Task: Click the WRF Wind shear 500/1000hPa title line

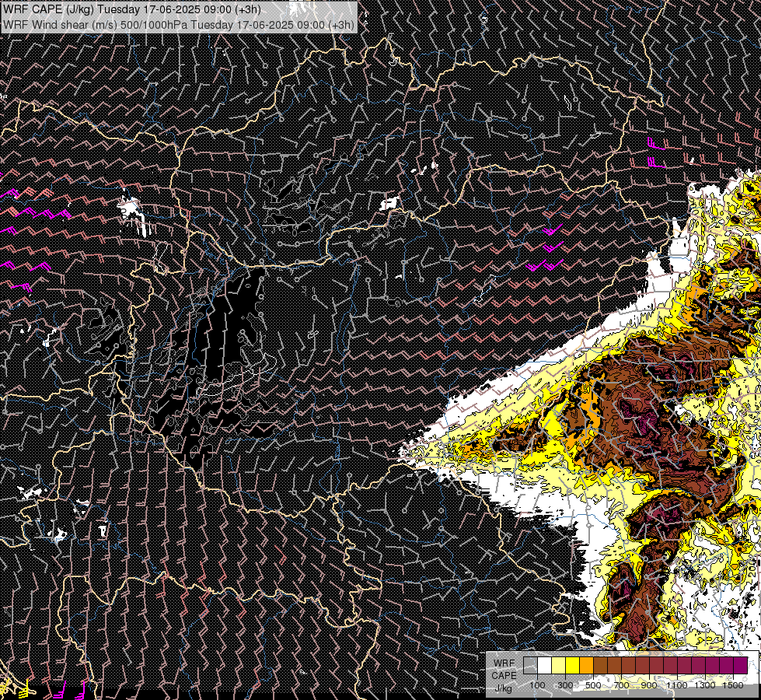Action: click(x=179, y=24)
